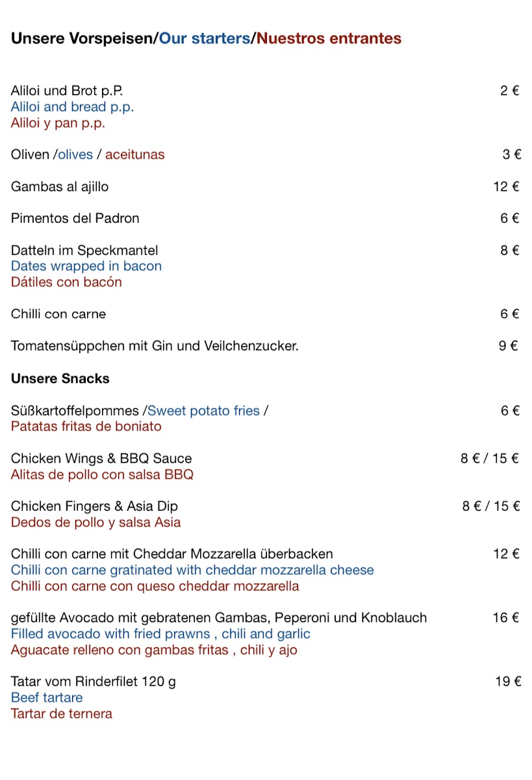
Task: Click 'Datteln im Speckmantel' dish name
Action: tap(84, 250)
